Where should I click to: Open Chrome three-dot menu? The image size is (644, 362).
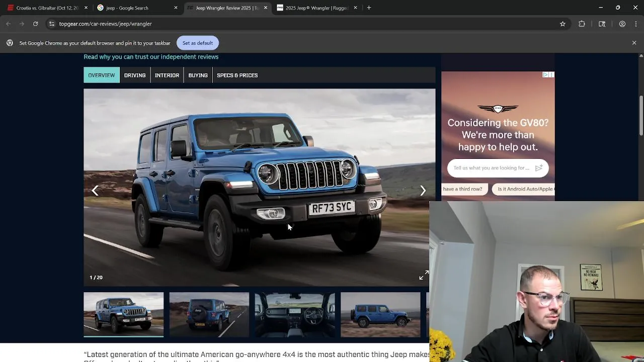pyautogui.click(x=636, y=24)
